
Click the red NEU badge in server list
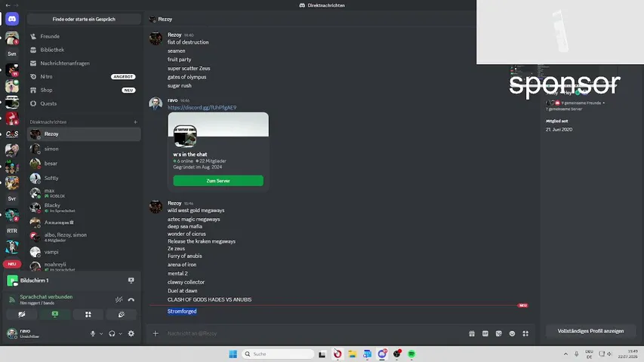[12, 264]
